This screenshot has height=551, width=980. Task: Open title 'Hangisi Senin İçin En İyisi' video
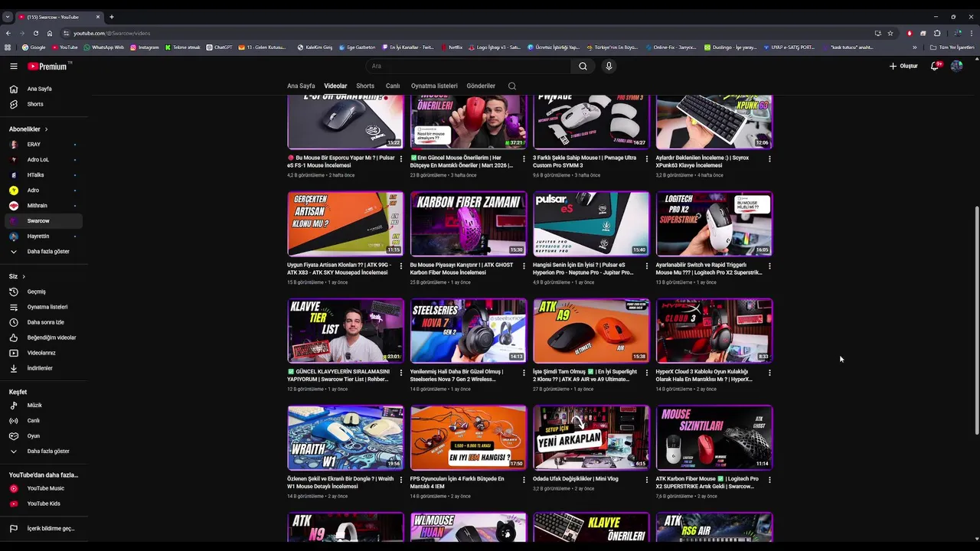click(x=584, y=269)
